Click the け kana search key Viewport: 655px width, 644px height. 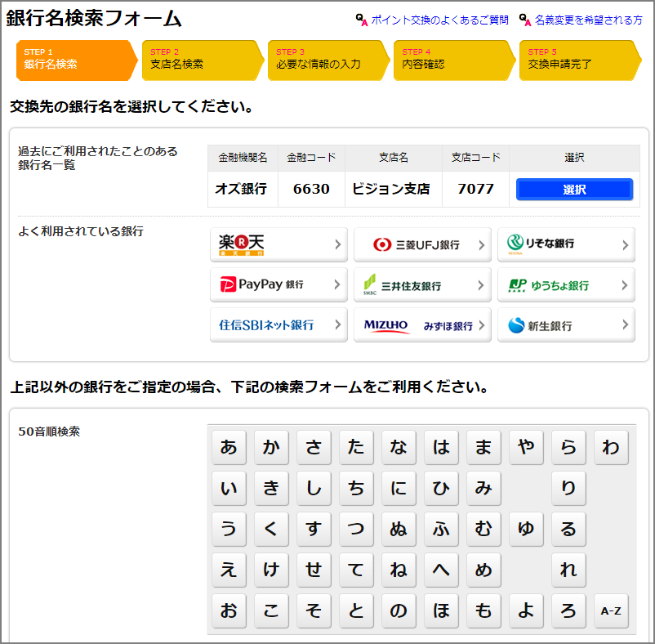click(x=271, y=570)
